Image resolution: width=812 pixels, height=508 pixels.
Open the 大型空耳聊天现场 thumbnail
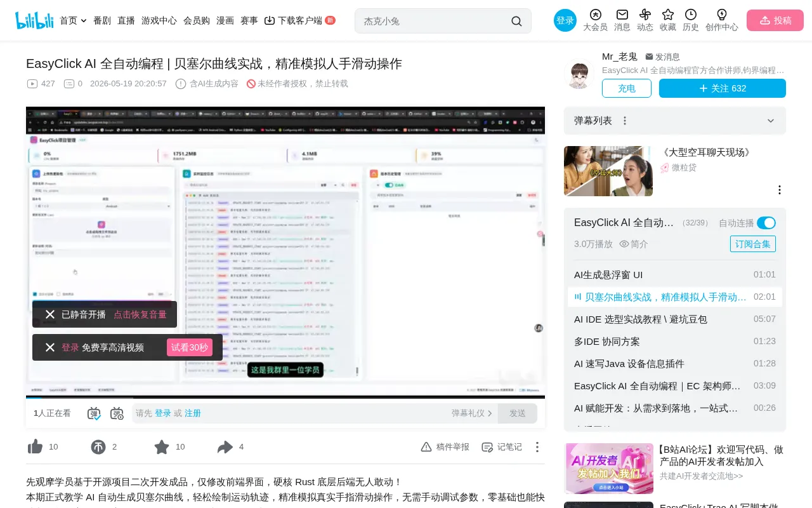pyautogui.click(x=608, y=171)
